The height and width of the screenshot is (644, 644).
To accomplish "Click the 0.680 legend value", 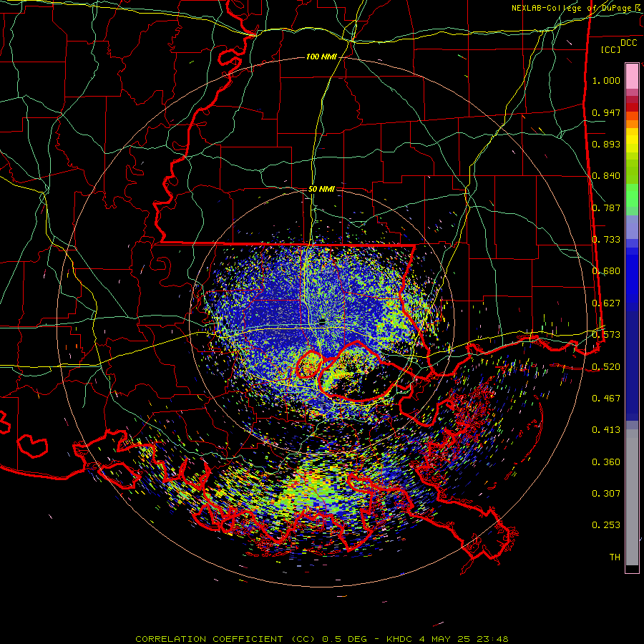I will coord(606,271).
